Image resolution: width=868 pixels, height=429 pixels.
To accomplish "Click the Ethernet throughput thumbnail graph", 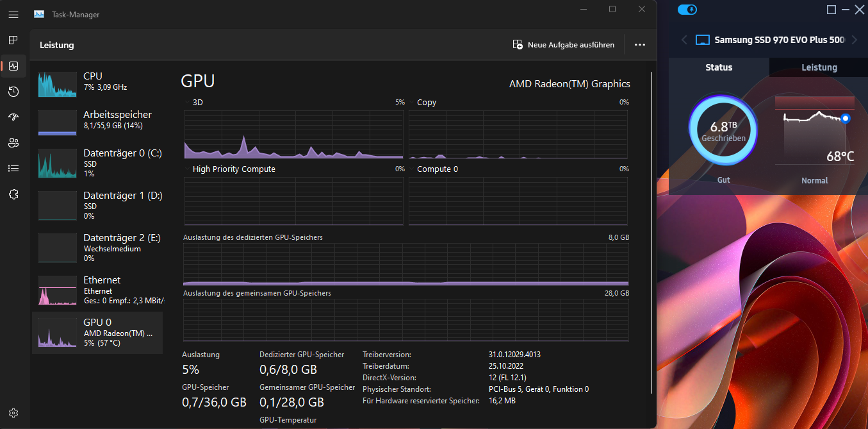I will click(x=58, y=290).
